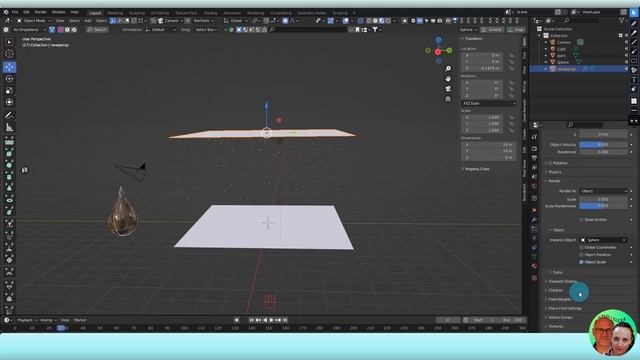Click the outliner filter funnel icon

[x=622, y=20]
